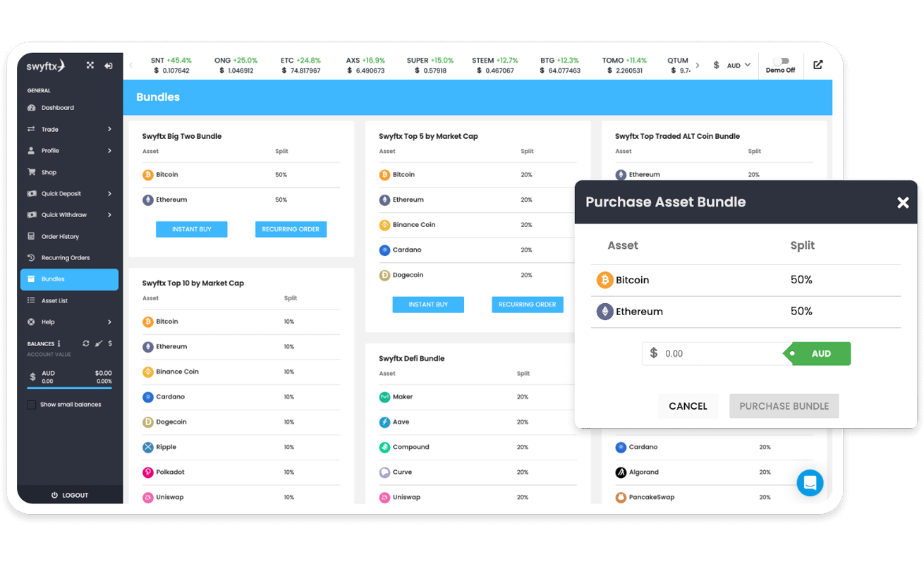Click Curve icon in Defi Bundle
This screenshot has height=564, width=924.
coord(384,472)
